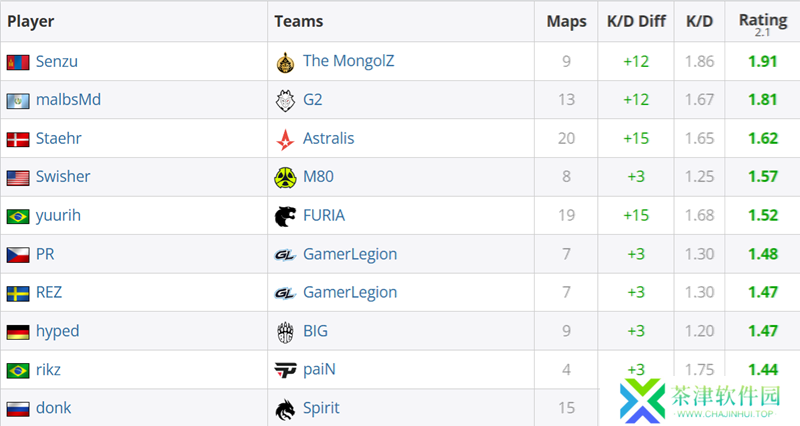Screen dimensions: 800x426
Task: Sort the table by Rating 2.1 column
Action: click(763, 23)
